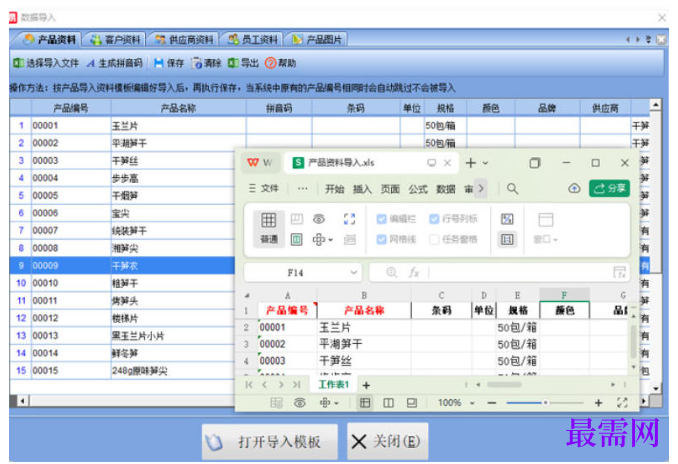The height and width of the screenshot is (464, 678).
Task: Switch to the 产品图片 tab
Action: [x=317, y=40]
